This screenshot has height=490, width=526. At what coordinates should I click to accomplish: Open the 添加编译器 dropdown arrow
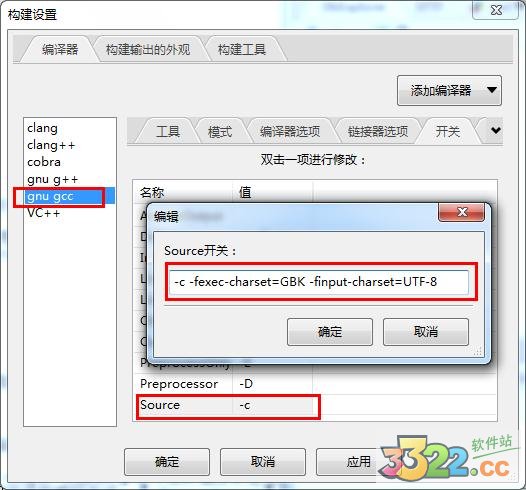[x=492, y=90]
